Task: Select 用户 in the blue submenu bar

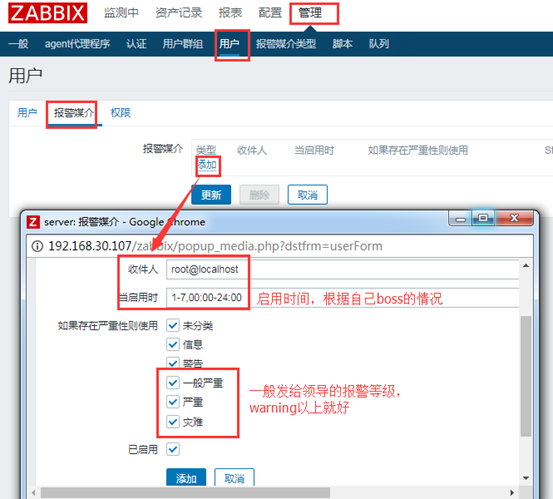Action: pos(229,44)
